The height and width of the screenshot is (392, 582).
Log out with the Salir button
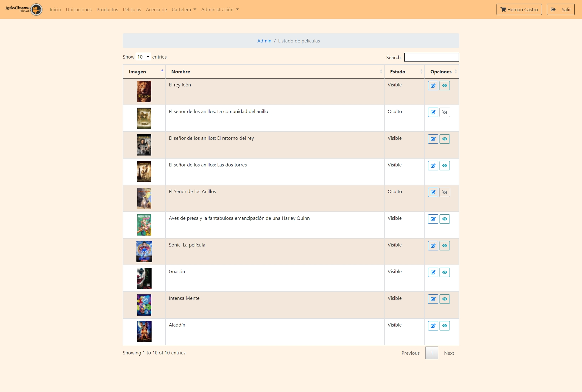[560, 9]
